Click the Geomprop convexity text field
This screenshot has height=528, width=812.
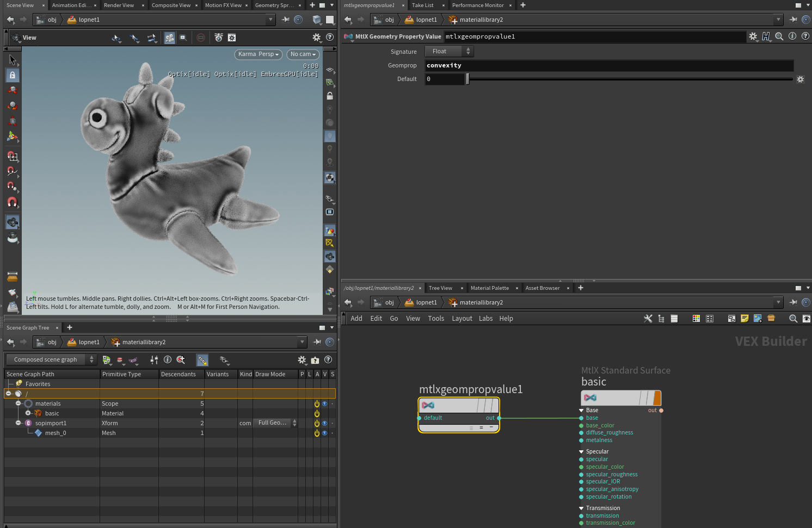tap(609, 65)
